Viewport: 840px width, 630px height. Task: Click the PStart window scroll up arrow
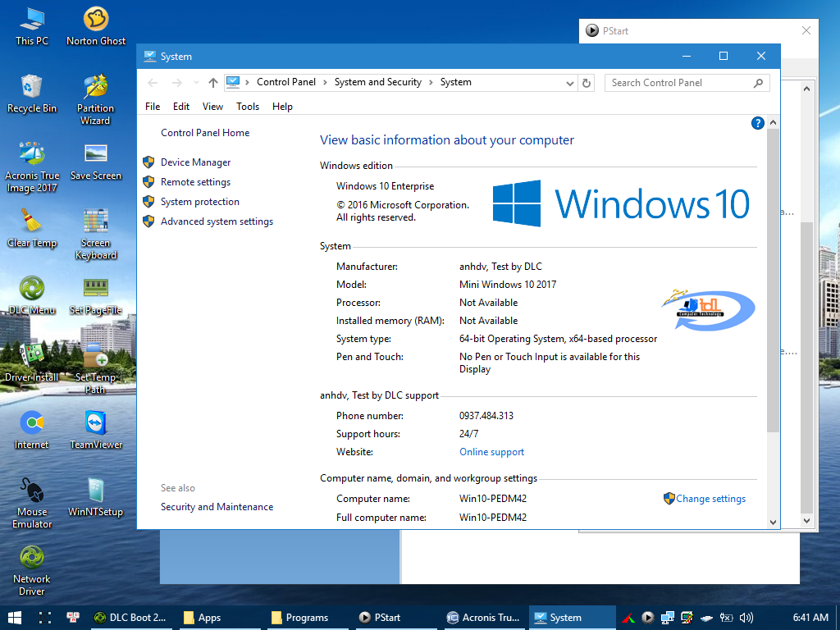pos(807,89)
